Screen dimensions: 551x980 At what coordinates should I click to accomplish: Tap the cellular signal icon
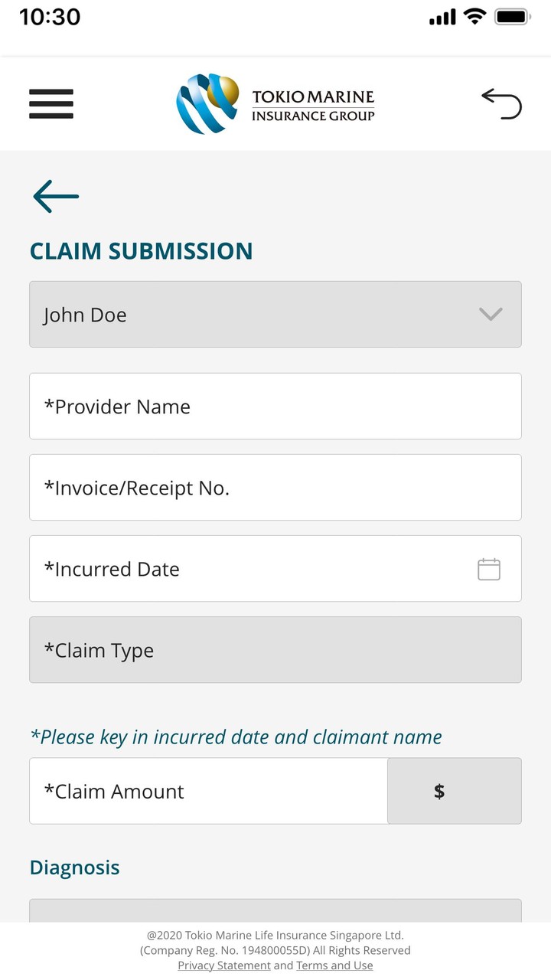pos(442,18)
